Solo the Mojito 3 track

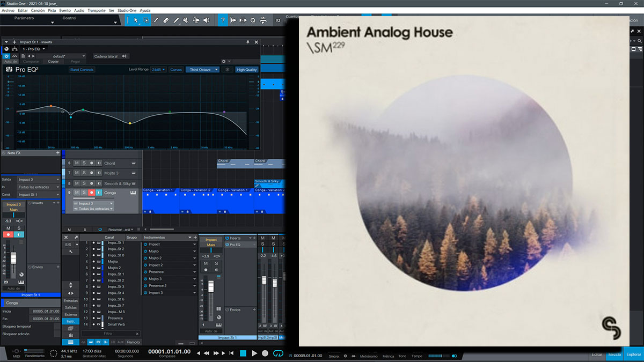point(84,173)
